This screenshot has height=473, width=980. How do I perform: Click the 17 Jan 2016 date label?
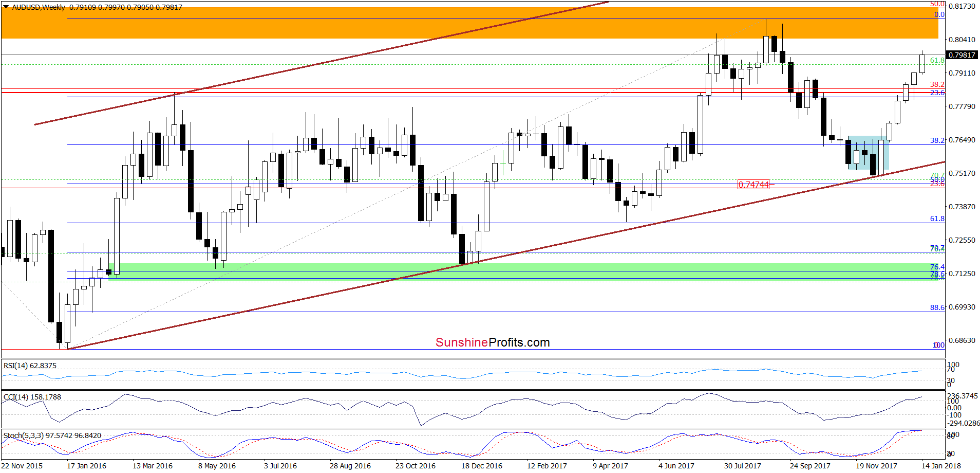click(x=86, y=466)
